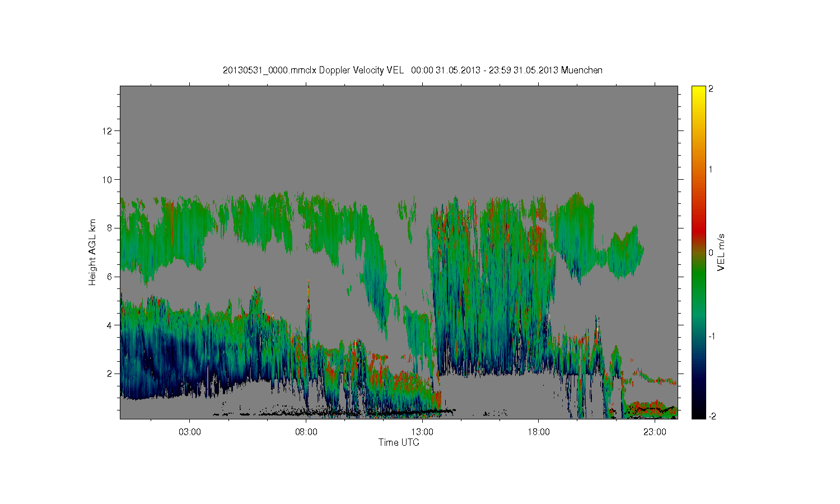The image size is (840, 504).
Task: Click the 08:00 time axis label
Action: click(306, 432)
